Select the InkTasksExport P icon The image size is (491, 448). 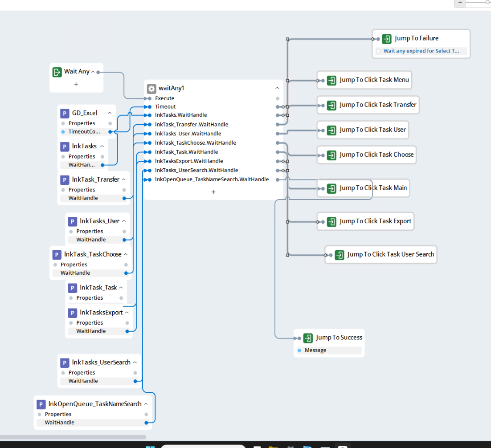(72, 313)
